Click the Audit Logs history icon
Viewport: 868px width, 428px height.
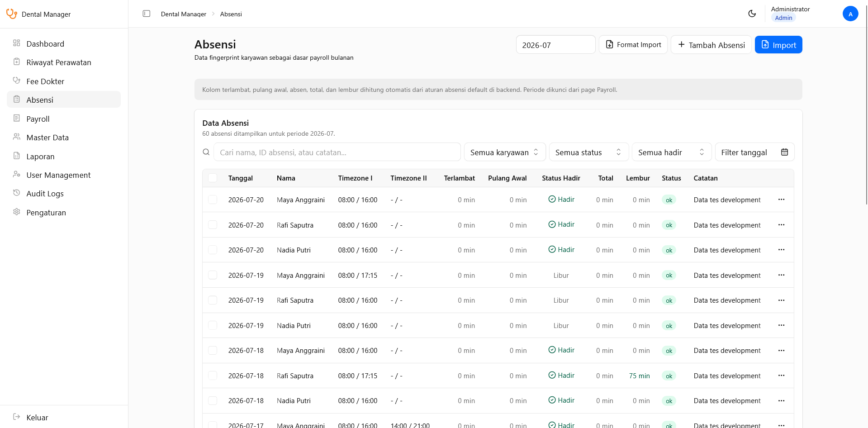[x=17, y=193]
